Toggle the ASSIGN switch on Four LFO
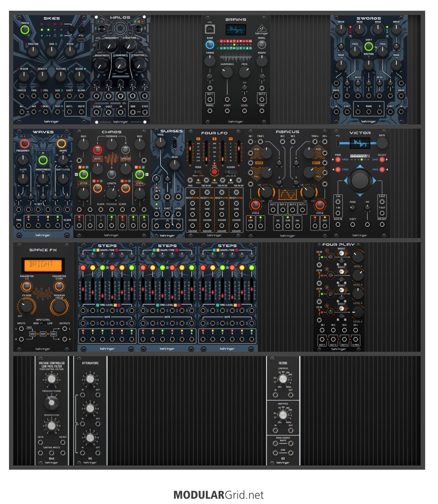This screenshot has height=504, width=438. point(231,172)
